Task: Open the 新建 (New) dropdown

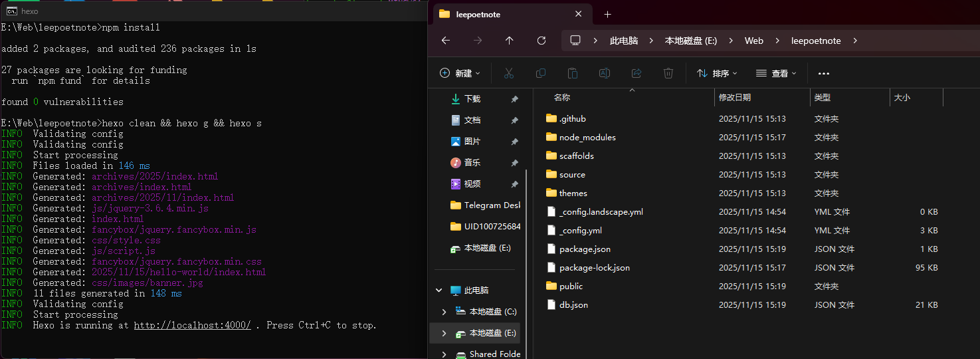Action: coord(460,73)
